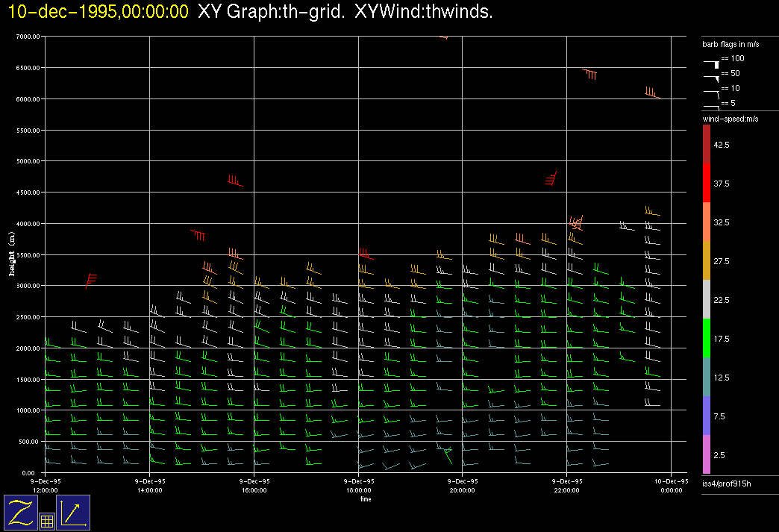The height and width of the screenshot is (532, 779).
Task: Click the XY graph arrow icon
Action: click(x=73, y=513)
